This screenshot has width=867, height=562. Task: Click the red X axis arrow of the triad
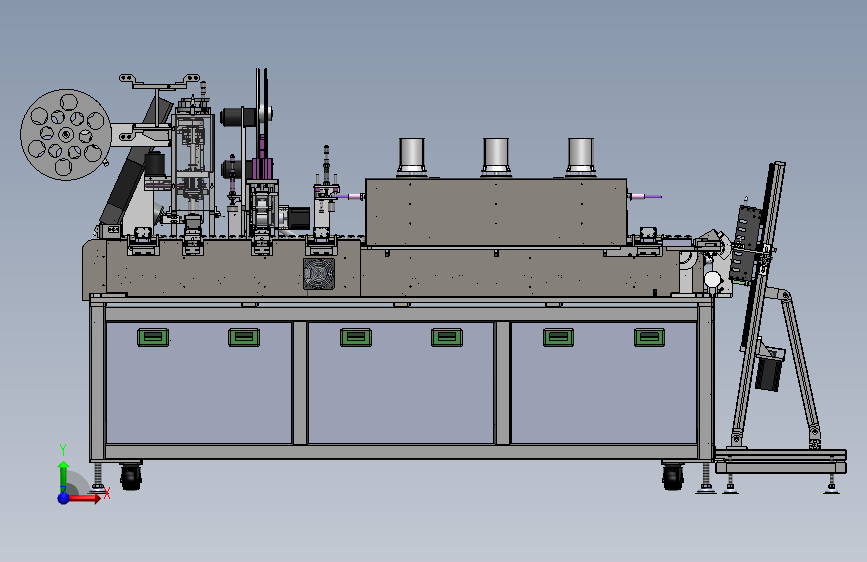click(85, 498)
